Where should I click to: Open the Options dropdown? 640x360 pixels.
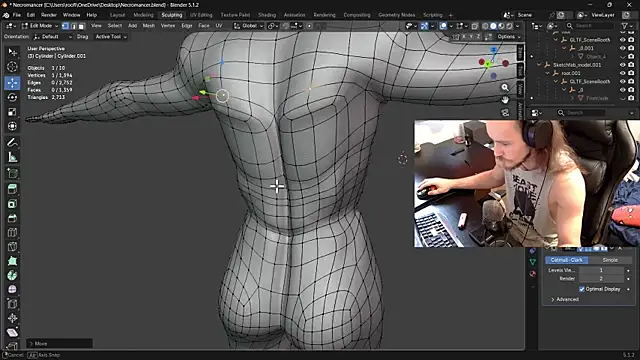[509, 37]
